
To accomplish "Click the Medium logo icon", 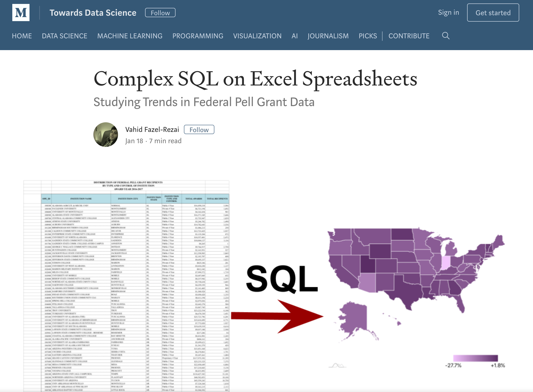I will 21,13.
